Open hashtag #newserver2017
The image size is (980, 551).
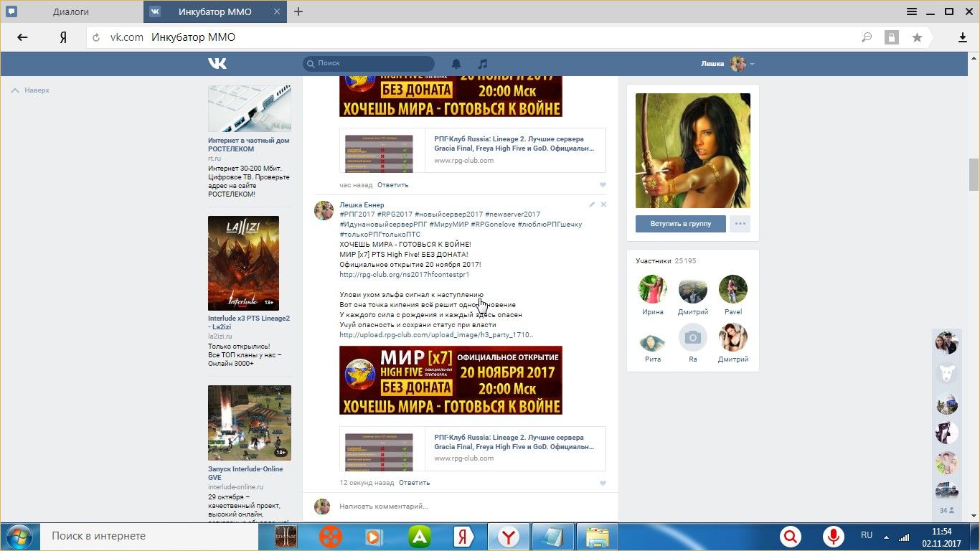tap(513, 215)
